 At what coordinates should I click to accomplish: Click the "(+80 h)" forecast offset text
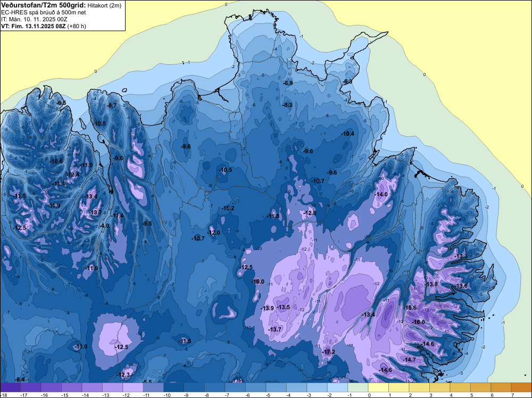click(x=77, y=26)
